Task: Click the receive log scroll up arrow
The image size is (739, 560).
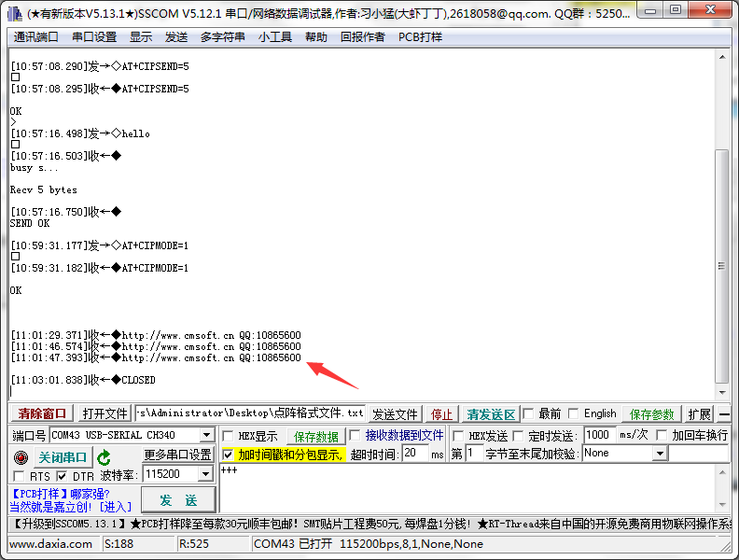Action: (722, 57)
